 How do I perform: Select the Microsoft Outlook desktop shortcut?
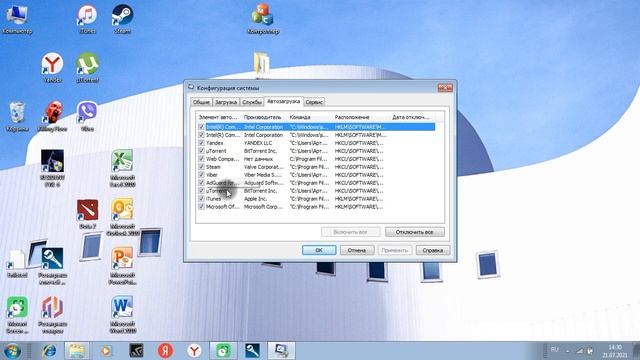coord(122,217)
